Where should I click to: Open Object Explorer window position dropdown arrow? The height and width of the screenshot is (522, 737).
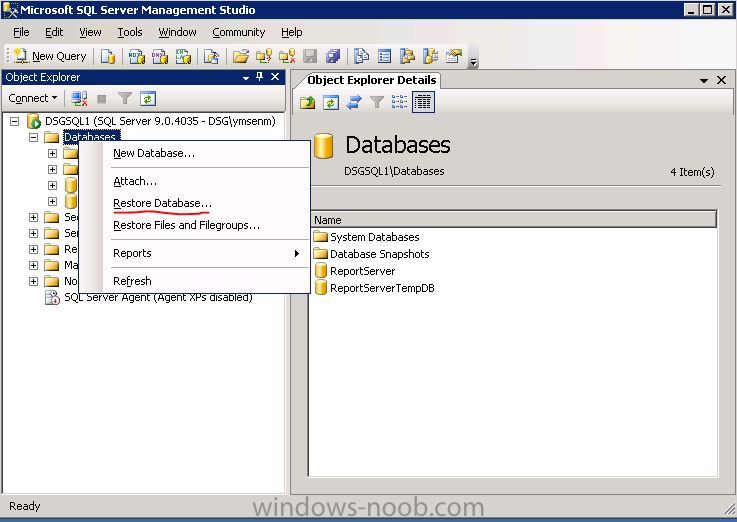[x=246, y=78]
